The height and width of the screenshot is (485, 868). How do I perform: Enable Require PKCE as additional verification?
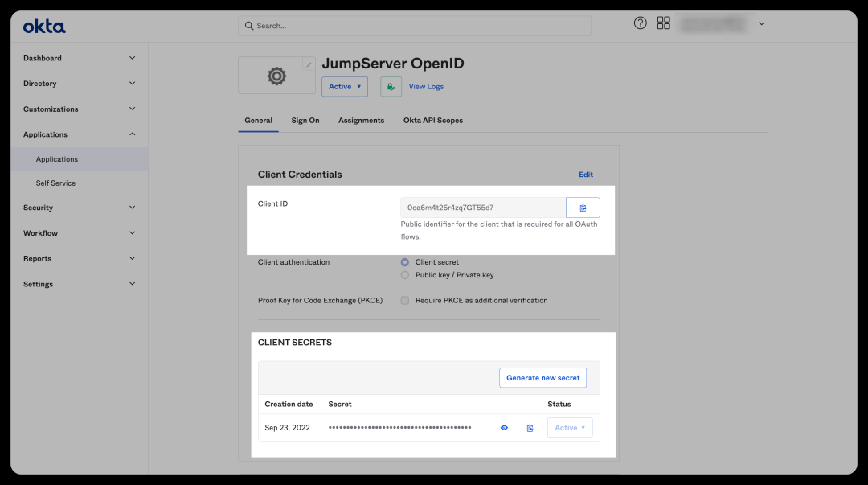[x=404, y=300]
